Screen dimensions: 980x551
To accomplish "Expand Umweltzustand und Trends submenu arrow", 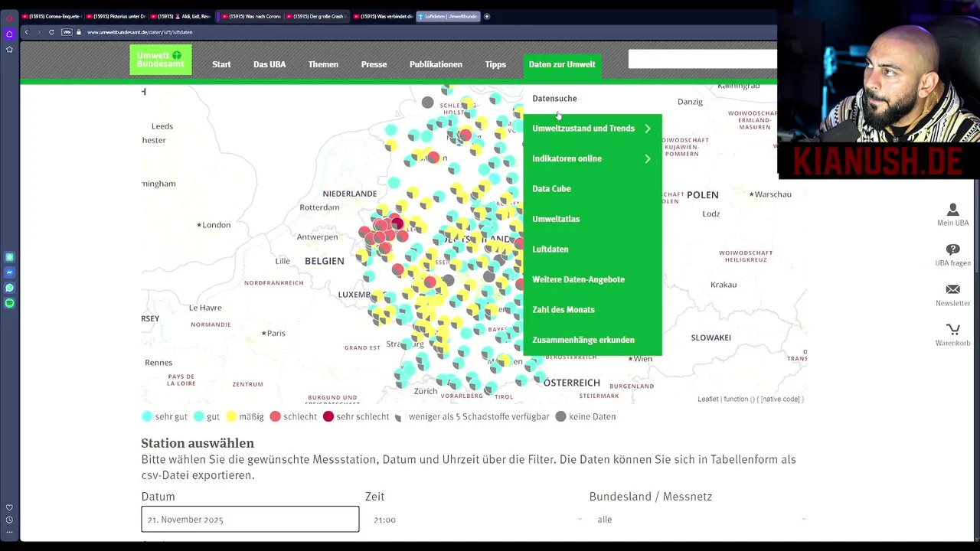I will 648,129.
